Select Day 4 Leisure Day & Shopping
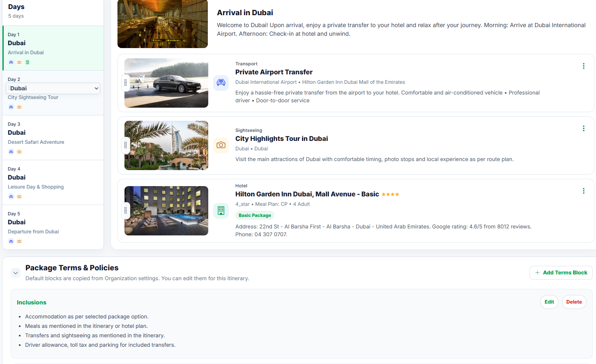Image resolution: width=596 pixels, height=364 pixels. 53,182
